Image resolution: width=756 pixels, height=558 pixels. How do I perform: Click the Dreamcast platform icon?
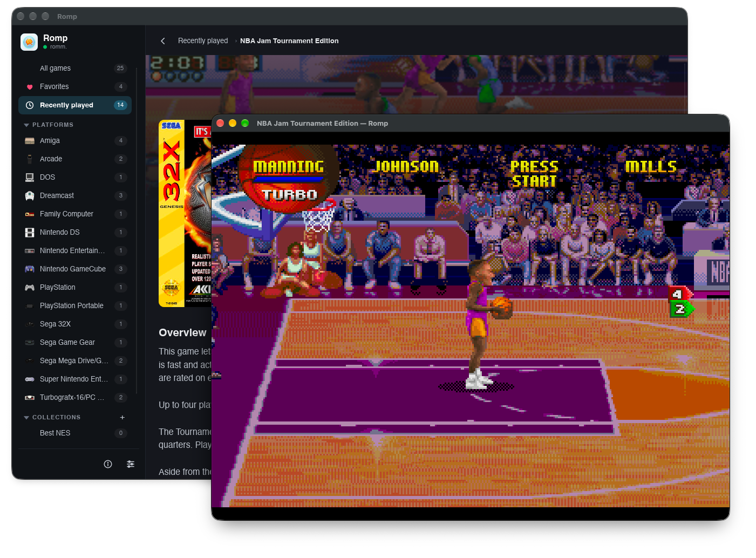click(30, 196)
